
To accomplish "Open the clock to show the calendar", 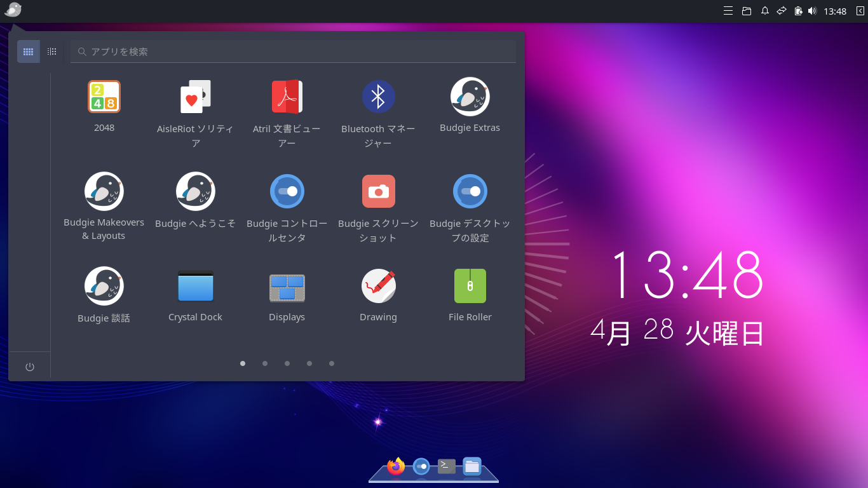I will point(835,11).
